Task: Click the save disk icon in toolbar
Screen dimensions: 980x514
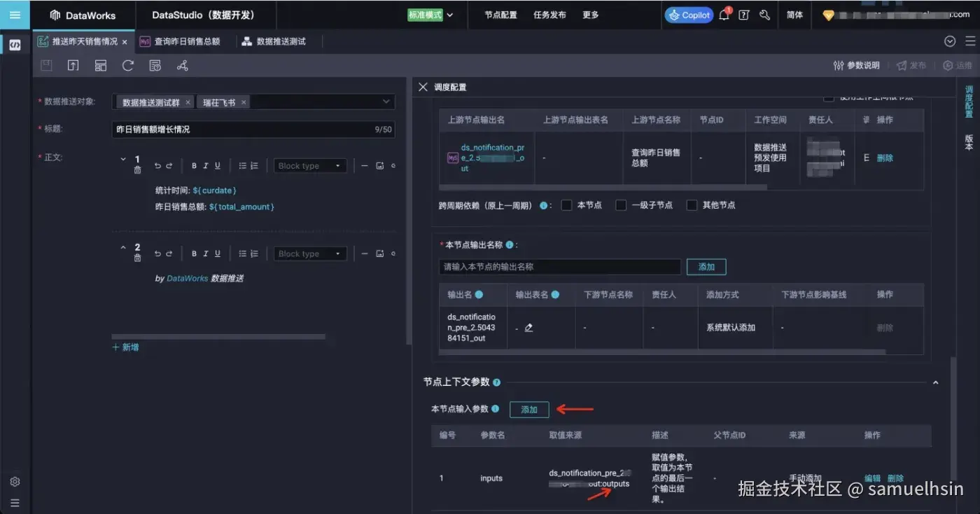Action: pos(46,66)
